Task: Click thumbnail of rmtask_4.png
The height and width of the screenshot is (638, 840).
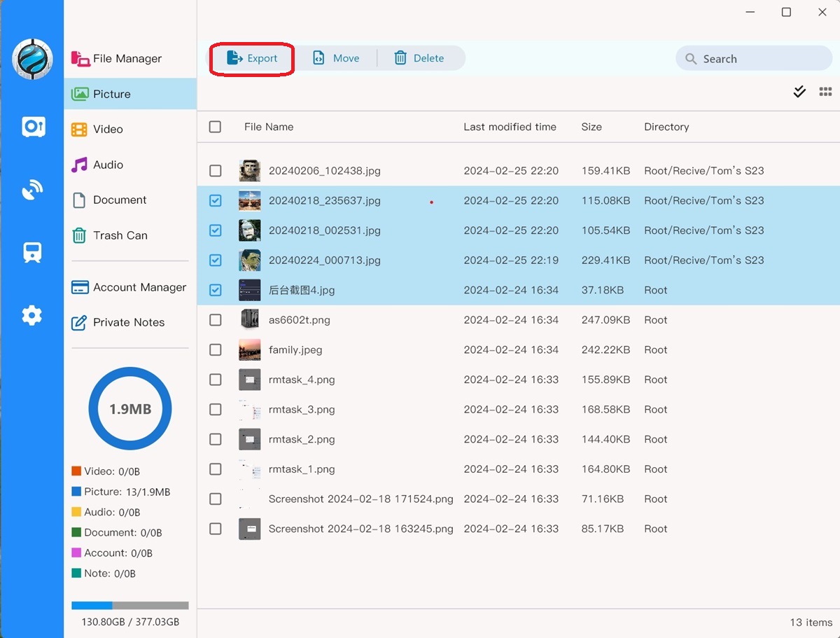Action: coord(250,380)
